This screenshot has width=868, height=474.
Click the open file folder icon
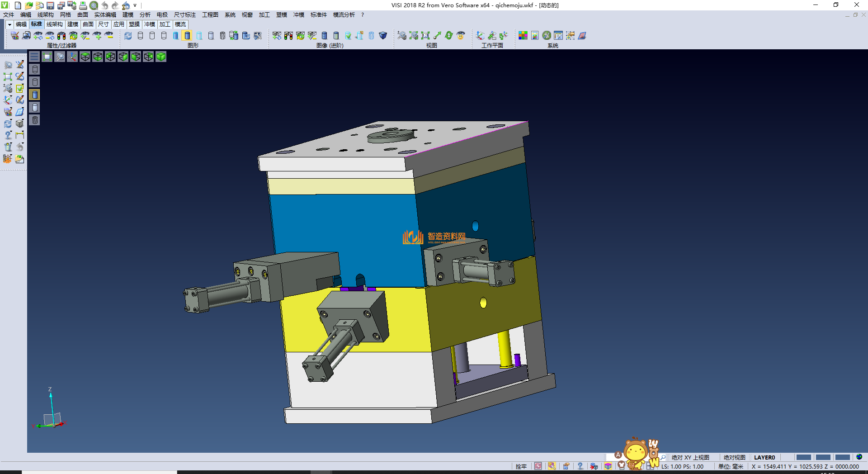click(x=28, y=5)
